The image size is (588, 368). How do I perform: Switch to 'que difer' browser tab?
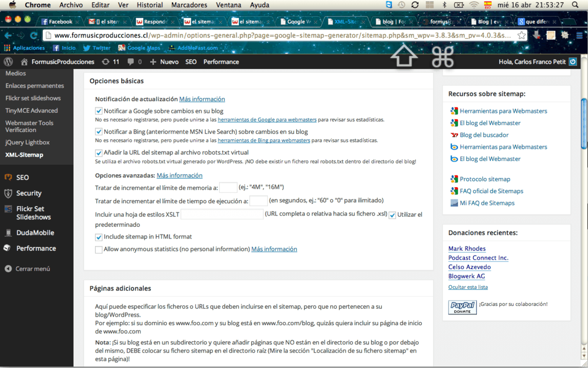(537, 21)
